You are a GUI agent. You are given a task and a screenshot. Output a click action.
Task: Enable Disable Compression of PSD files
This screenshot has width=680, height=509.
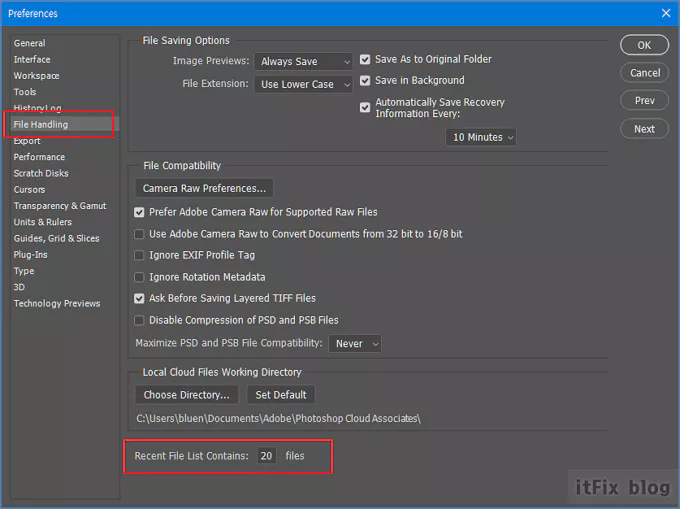139,320
